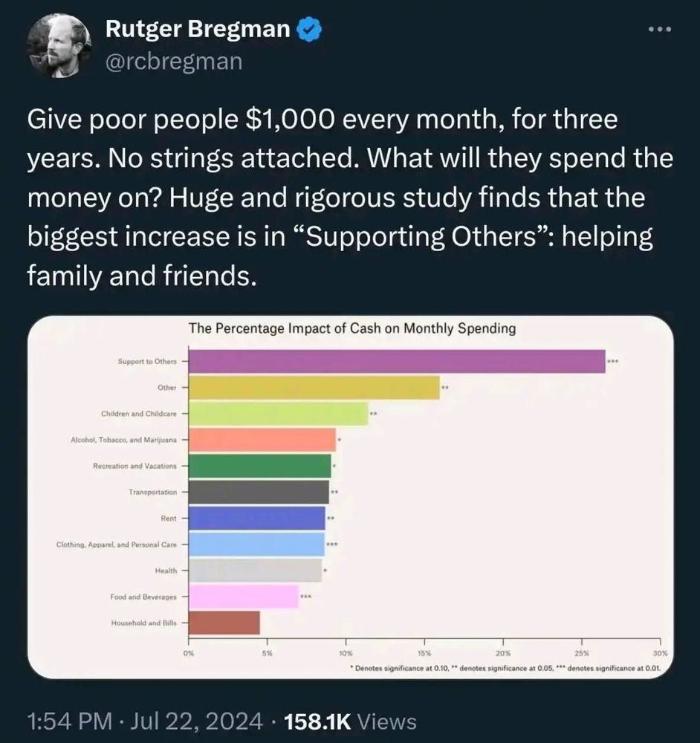Select the Children and Childcare green bar
Viewport: 700px width, 743px height.
pos(279,414)
